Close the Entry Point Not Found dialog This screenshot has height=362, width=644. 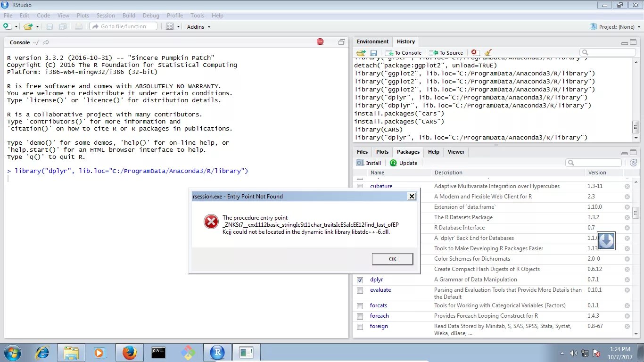[x=412, y=196]
